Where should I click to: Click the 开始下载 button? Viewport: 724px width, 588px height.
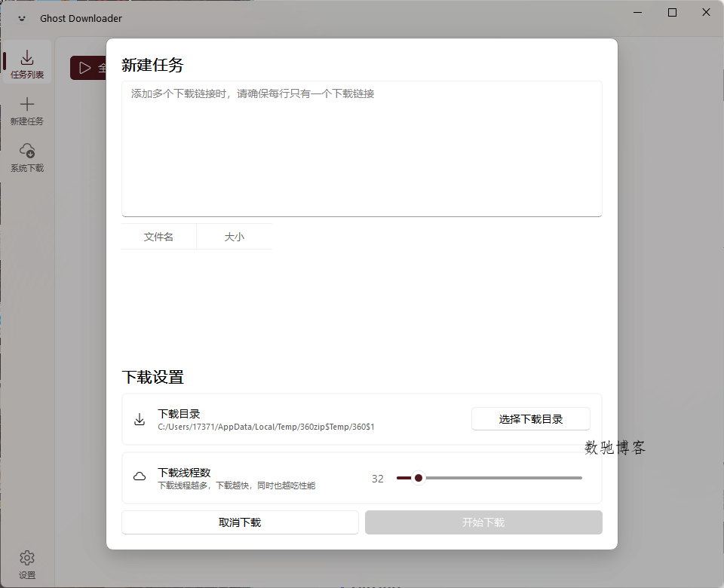tap(483, 522)
